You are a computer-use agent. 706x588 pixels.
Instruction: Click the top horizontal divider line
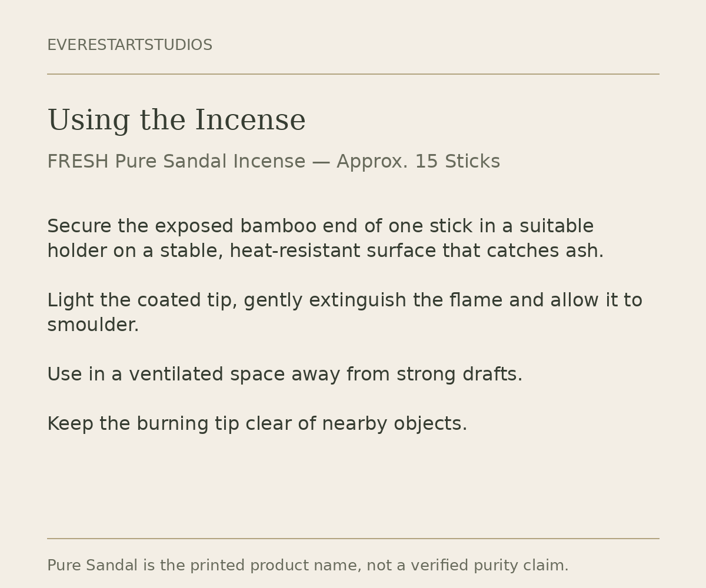353,74
